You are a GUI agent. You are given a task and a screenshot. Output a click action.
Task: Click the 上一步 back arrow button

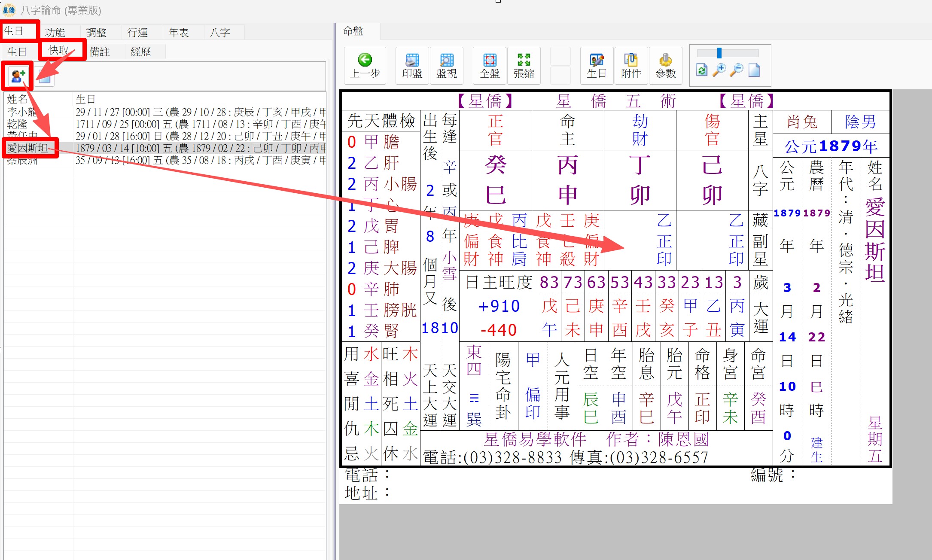click(x=365, y=65)
